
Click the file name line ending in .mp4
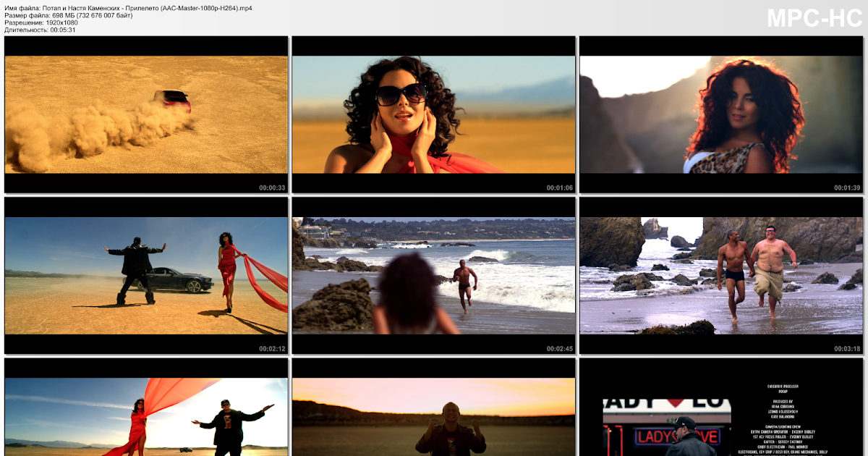click(128, 7)
